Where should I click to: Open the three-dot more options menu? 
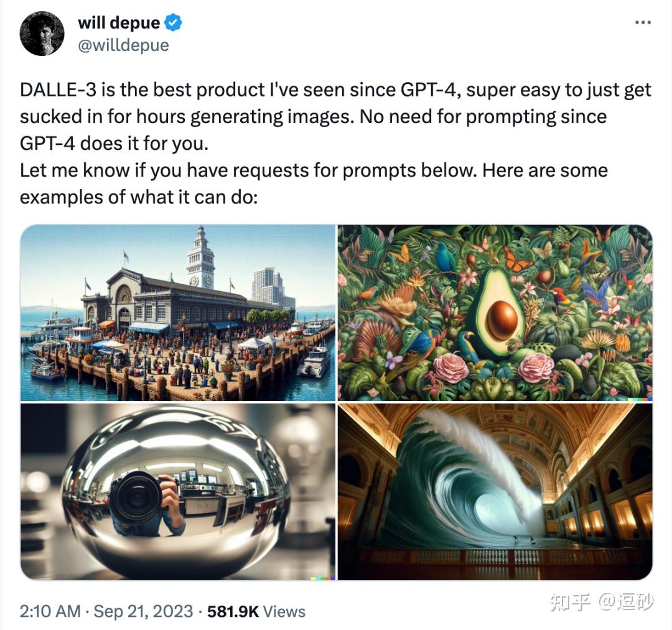pyautogui.click(x=643, y=22)
